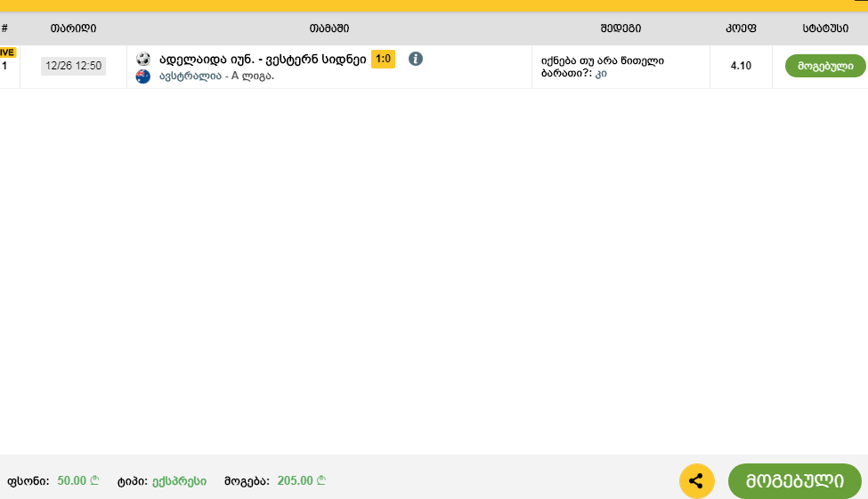Click the 1:0 score badge
The height and width of the screenshot is (499, 868).
pos(383,60)
